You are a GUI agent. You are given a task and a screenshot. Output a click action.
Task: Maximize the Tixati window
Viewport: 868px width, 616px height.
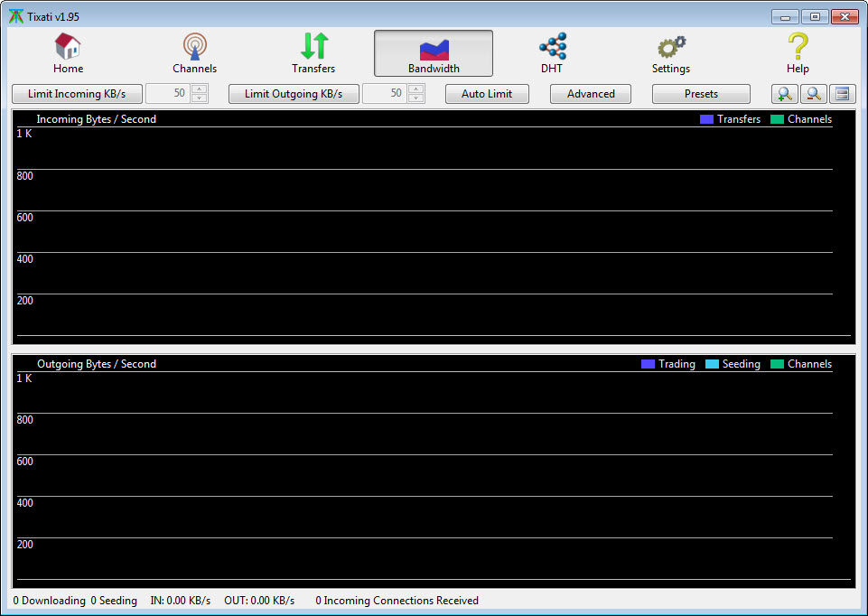click(815, 16)
